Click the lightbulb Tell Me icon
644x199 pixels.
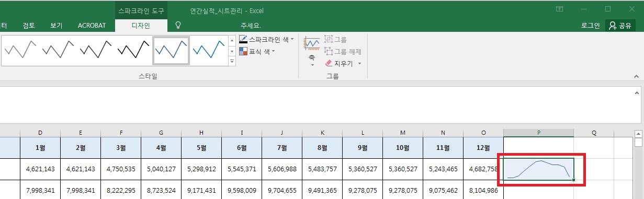click(x=178, y=25)
